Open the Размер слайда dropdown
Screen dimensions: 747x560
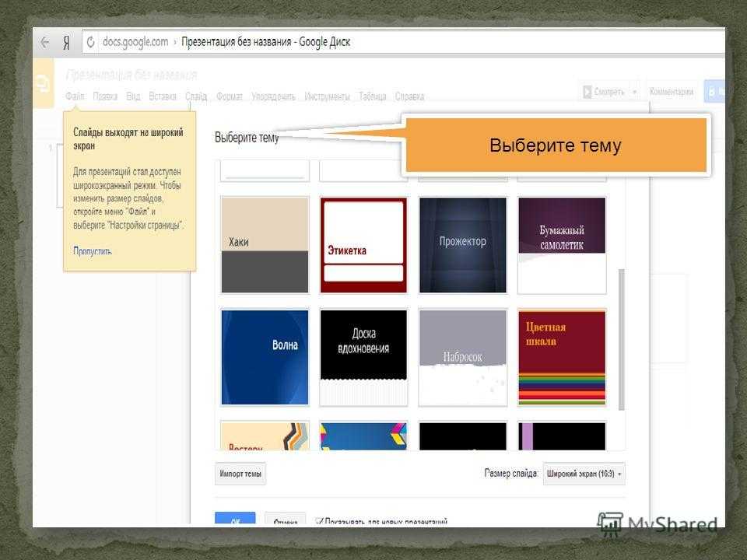(x=584, y=474)
